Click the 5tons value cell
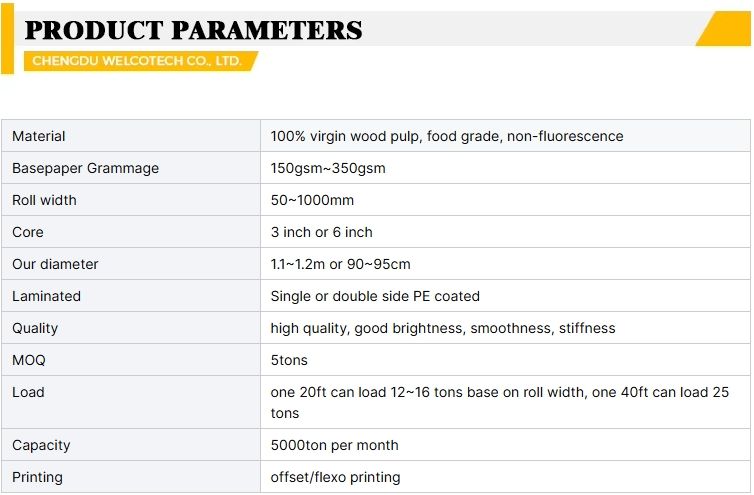The image size is (754, 495). pos(505,360)
